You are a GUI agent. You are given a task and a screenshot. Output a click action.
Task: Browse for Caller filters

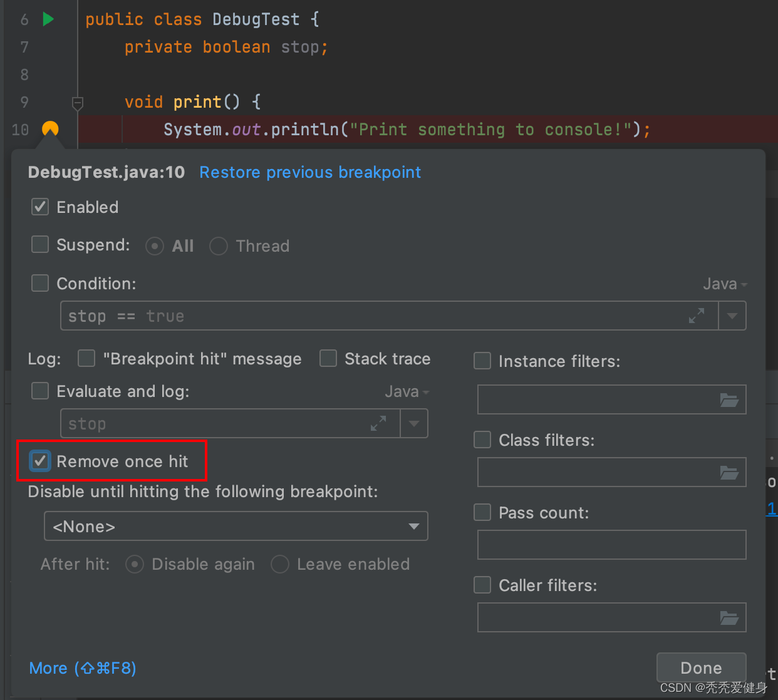729,617
